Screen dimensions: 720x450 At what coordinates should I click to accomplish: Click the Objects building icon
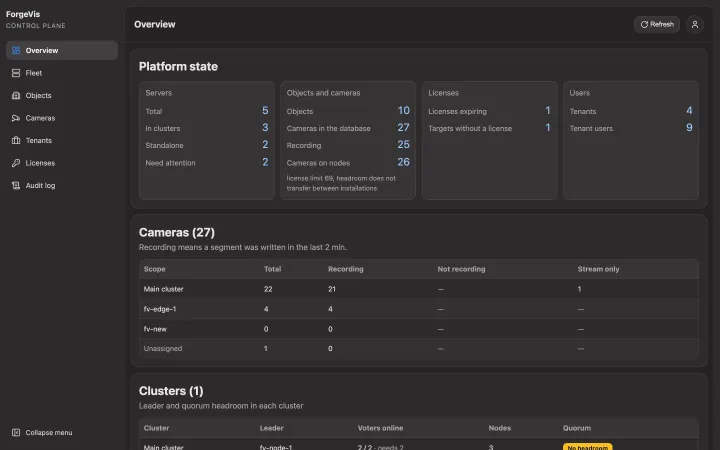(x=16, y=96)
